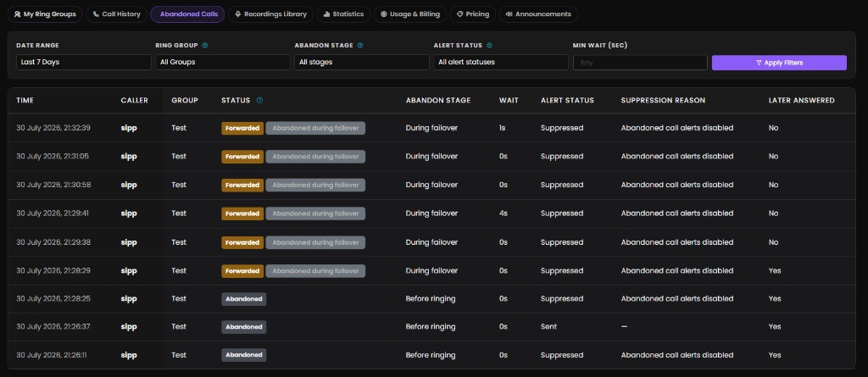Click the Abandoned badge in the 21:28:25 row
Screen dimensions: 868x377
(244, 299)
